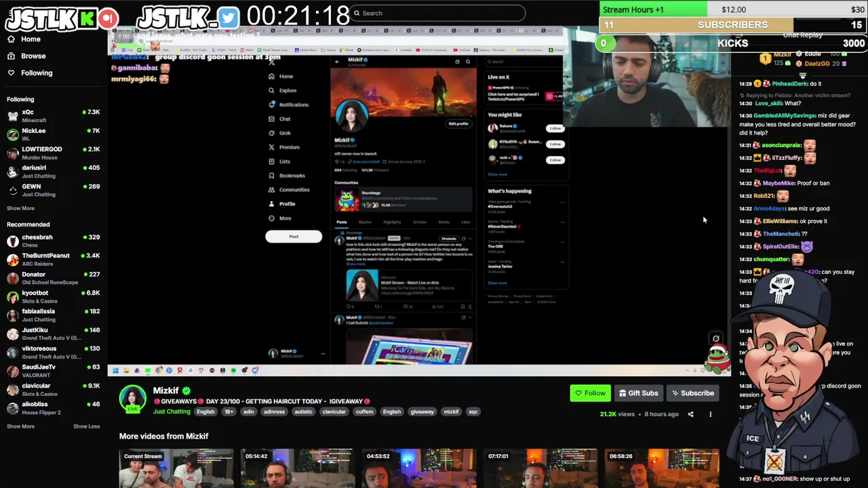The height and width of the screenshot is (488, 868).
Task: Open the three-dot options menu under the video
Action: pos(710,414)
